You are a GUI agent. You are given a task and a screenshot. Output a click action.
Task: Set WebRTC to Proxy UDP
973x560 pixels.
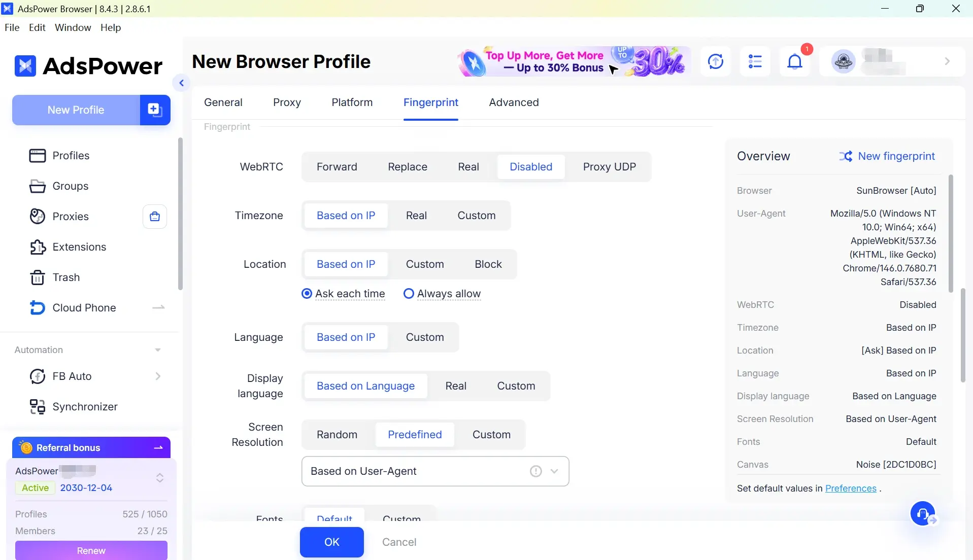[x=609, y=167]
